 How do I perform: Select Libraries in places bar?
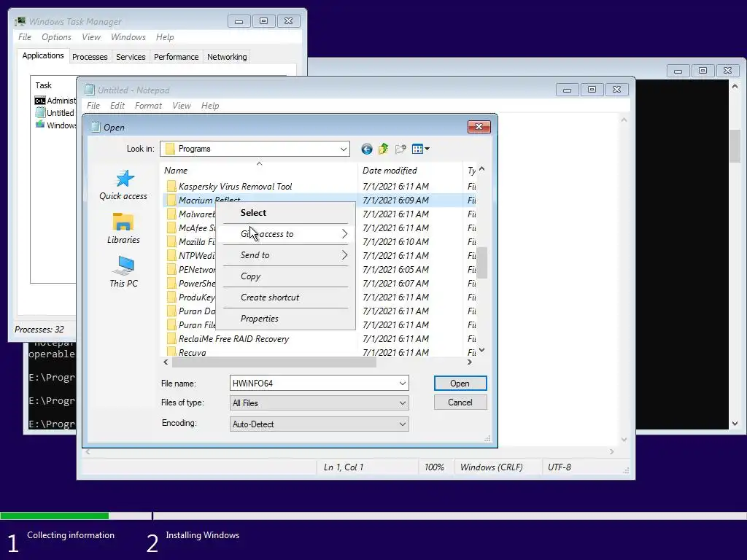click(x=123, y=229)
